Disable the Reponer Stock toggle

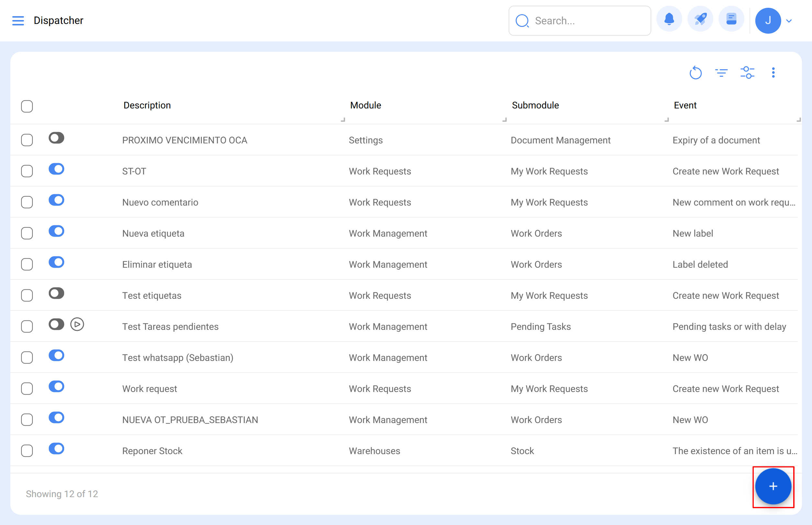click(56, 449)
